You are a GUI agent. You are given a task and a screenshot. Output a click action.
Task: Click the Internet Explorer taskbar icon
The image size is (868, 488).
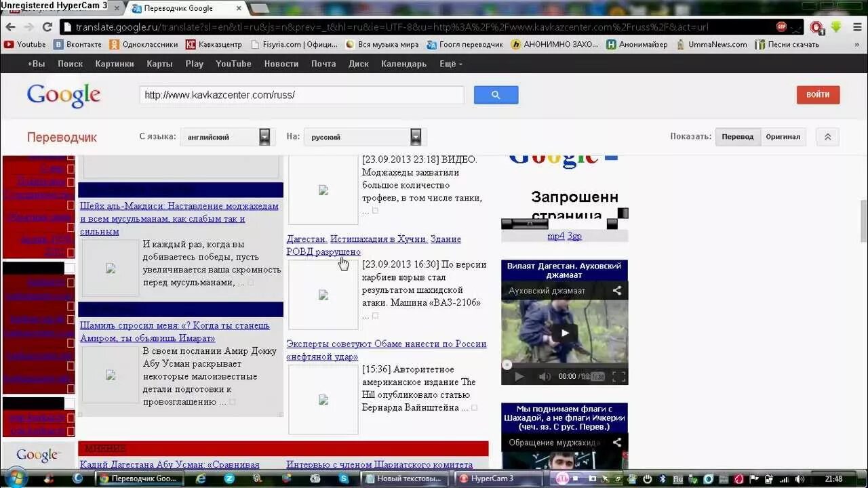pyautogui.click(x=201, y=479)
